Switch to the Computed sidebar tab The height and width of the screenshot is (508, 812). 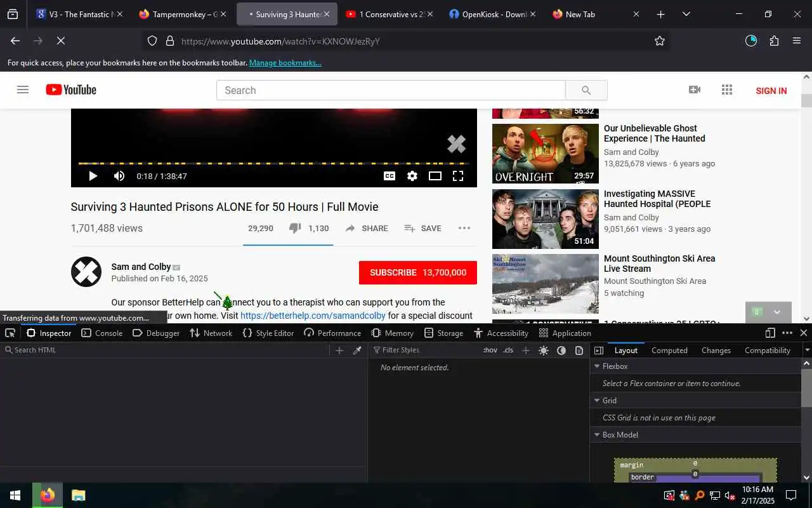pos(669,350)
